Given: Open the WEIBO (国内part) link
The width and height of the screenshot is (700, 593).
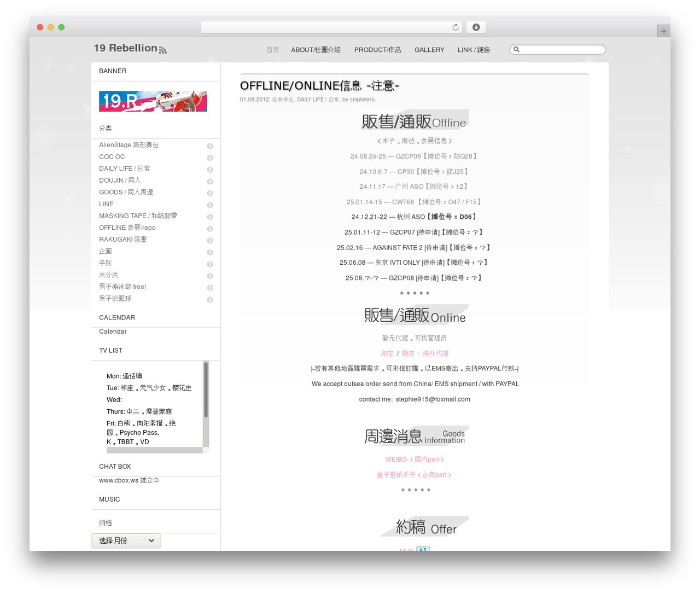Looking at the screenshot, I should tap(415, 460).
